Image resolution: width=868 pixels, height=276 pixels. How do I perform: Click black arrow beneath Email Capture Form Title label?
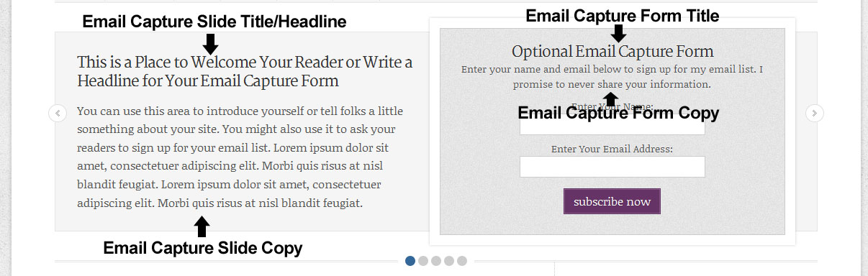click(619, 33)
